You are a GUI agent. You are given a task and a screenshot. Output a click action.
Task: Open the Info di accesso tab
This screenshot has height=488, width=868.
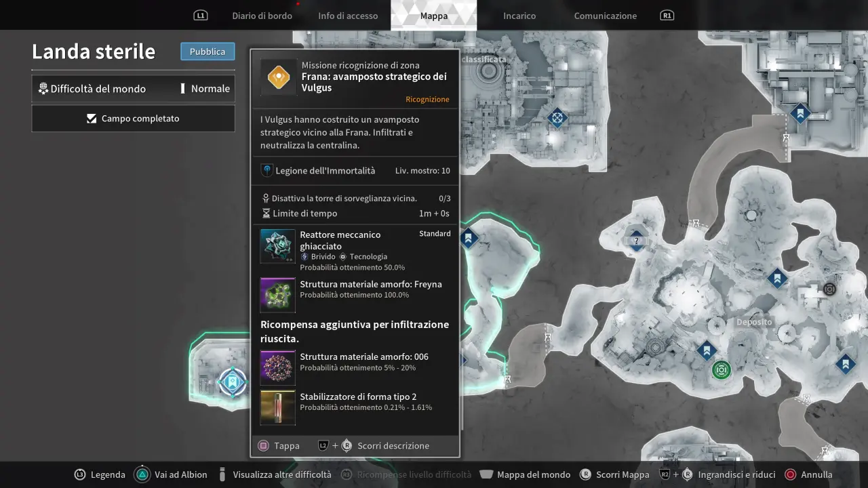pos(348,16)
